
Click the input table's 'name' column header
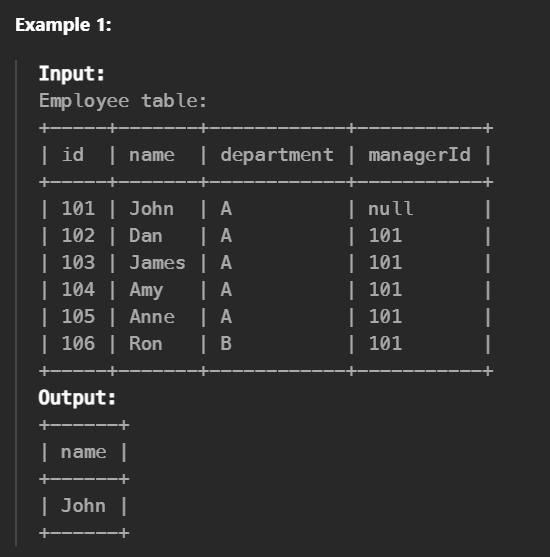click(152, 156)
